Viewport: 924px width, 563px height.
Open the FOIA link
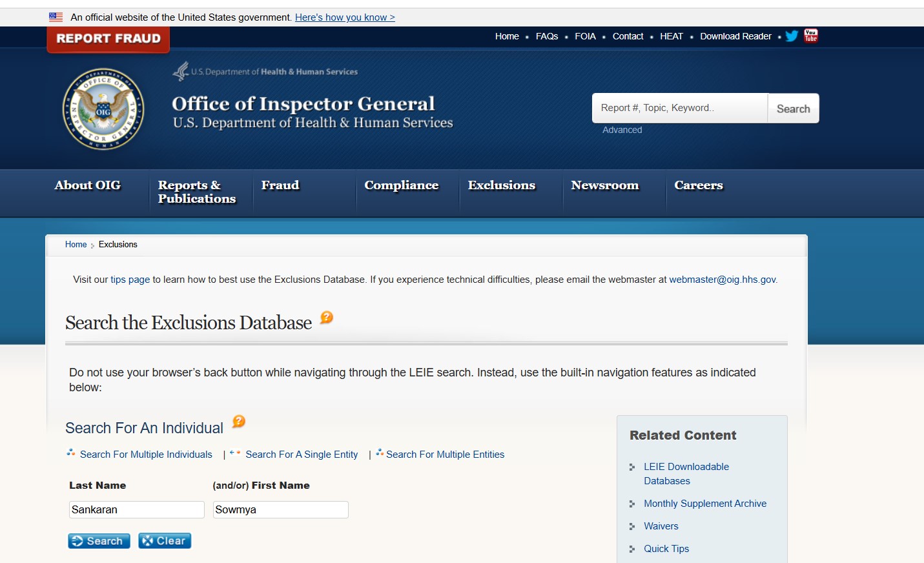[x=586, y=36]
